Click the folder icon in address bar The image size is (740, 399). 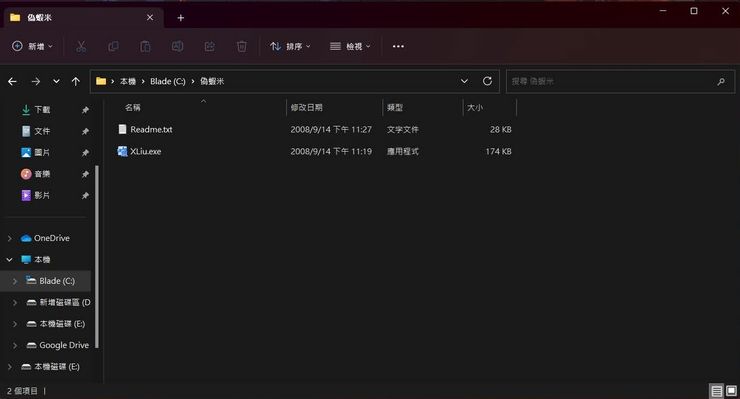point(101,81)
